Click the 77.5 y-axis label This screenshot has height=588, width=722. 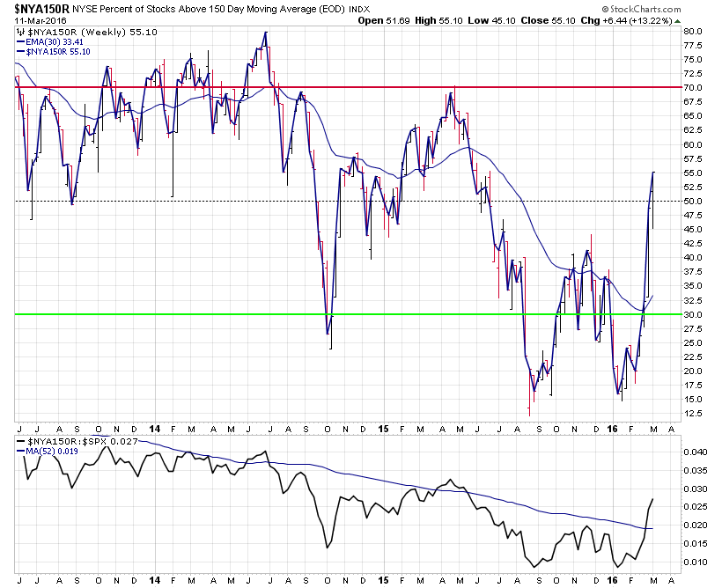point(693,46)
